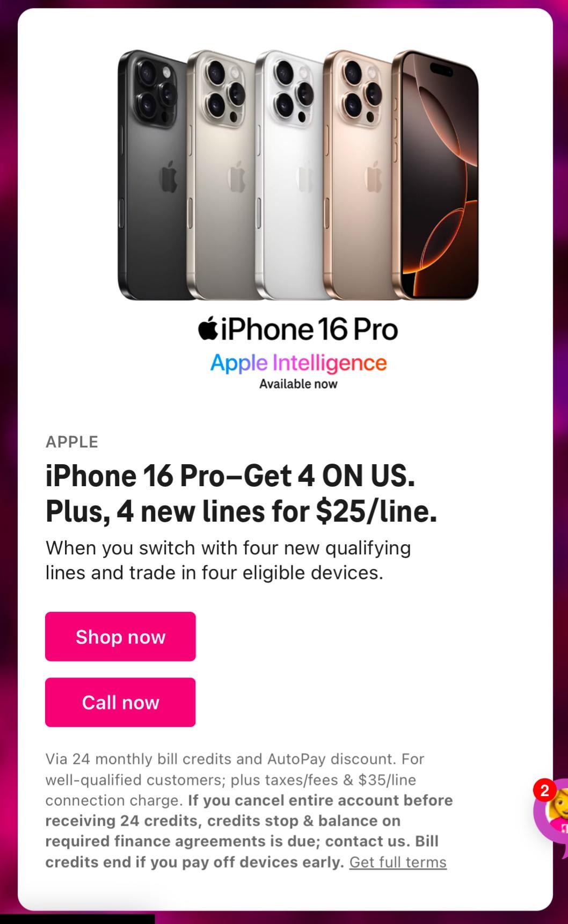The height and width of the screenshot is (924, 568).
Task: Click the front-facing iPhone display image
Action: pos(435,175)
